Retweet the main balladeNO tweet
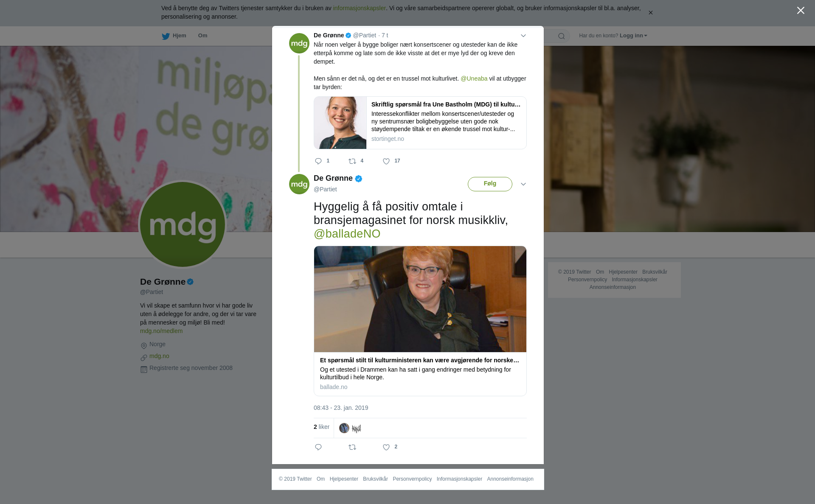 click(x=352, y=447)
